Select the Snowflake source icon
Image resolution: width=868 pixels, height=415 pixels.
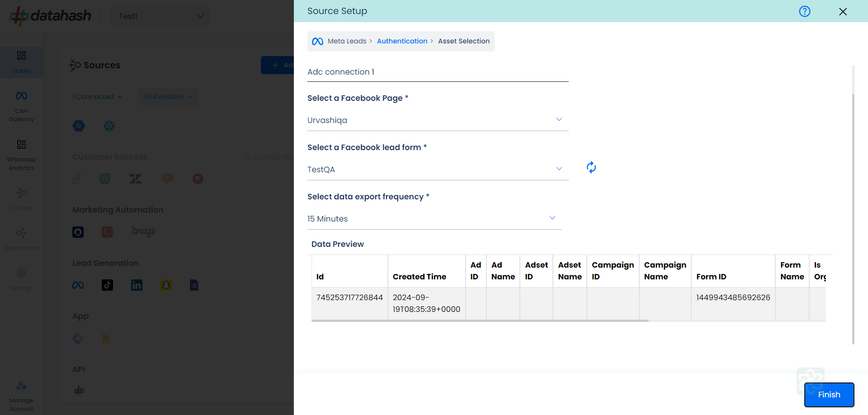coord(109,126)
